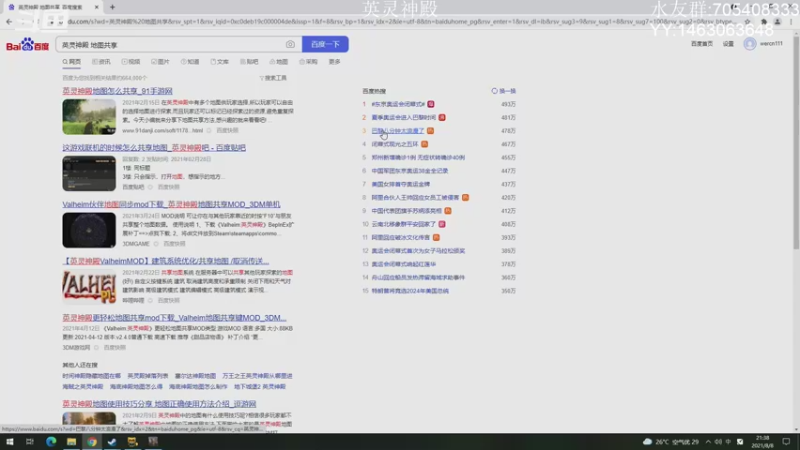Switch to the 贴吧 tab
This screenshot has height=450, width=800.
pyautogui.click(x=249, y=62)
